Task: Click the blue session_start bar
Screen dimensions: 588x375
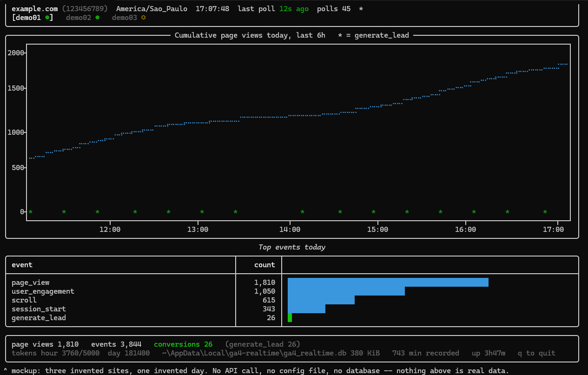Action: point(306,309)
